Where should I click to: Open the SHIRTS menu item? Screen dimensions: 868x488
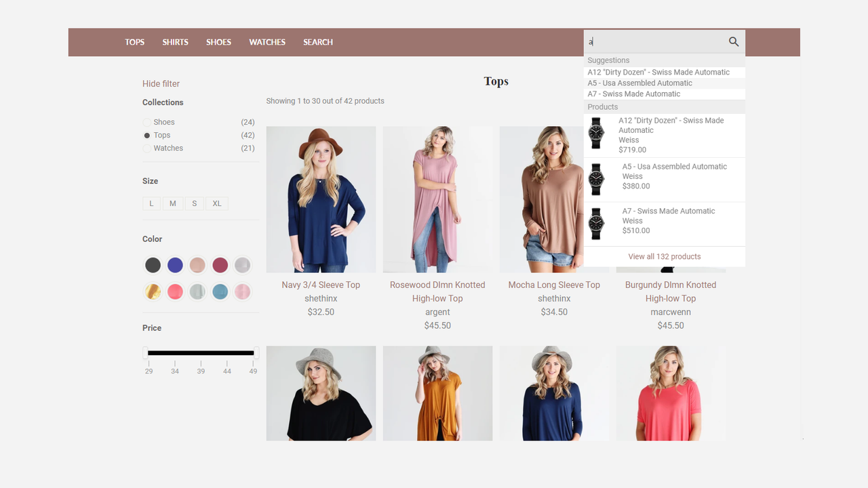coord(175,42)
